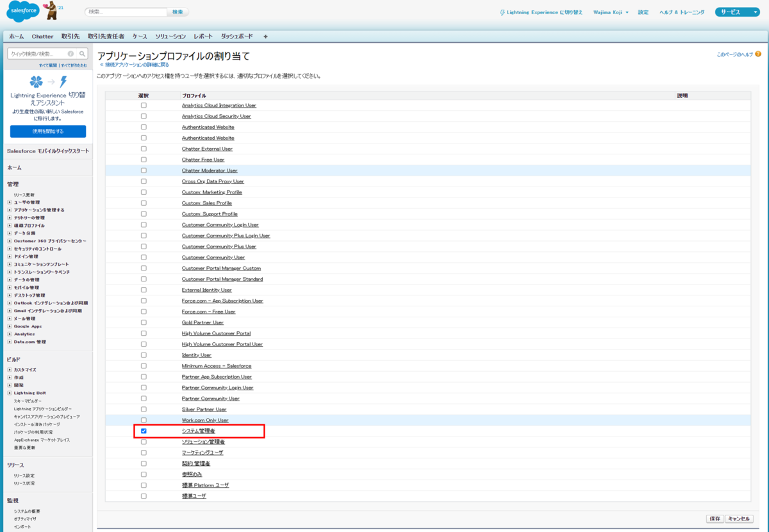Check the External Identity User checkbox
This screenshot has width=769, height=532.
click(144, 290)
